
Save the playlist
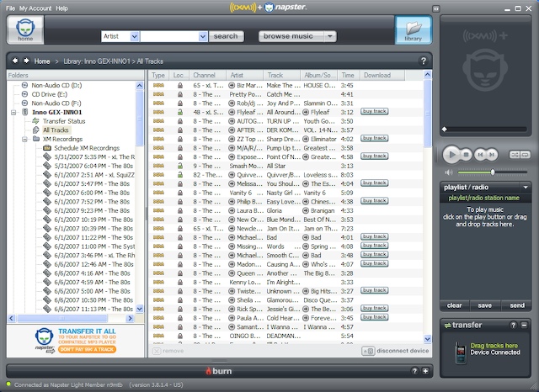pos(485,305)
